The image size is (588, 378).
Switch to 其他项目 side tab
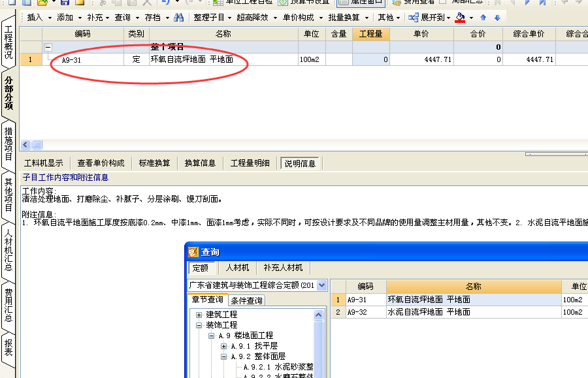[x=8, y=195]
